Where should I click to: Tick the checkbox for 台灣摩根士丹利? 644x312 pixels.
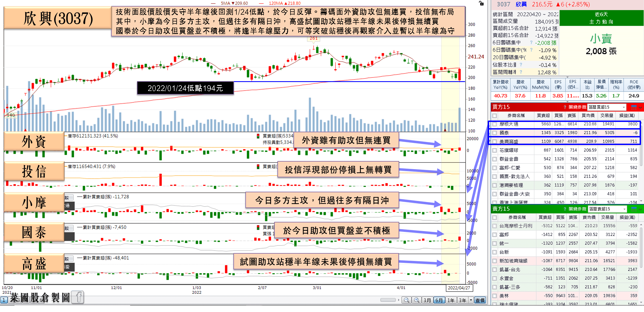(x=495, y=226)
